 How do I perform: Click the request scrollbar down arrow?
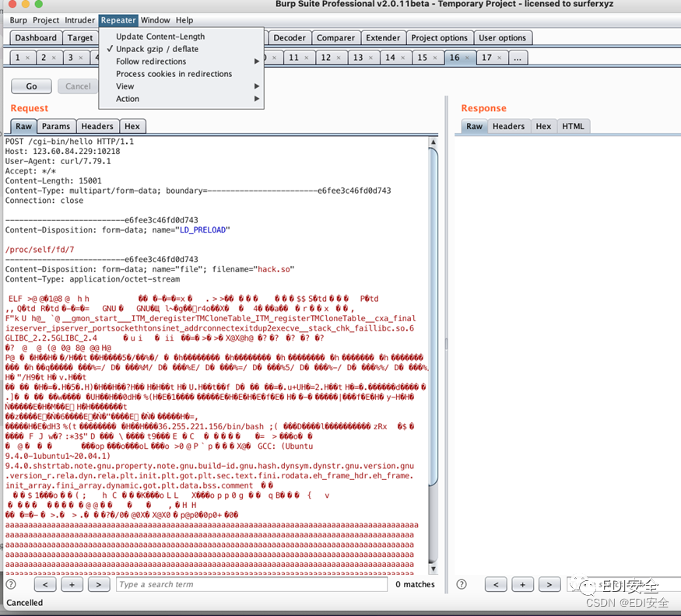(433, 569)
